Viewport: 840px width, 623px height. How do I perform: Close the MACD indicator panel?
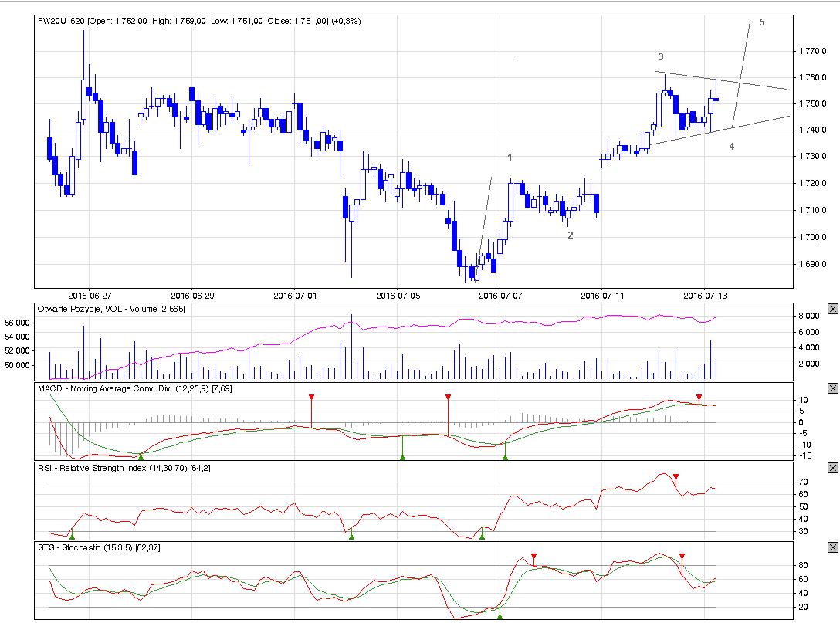pos(832,388)
